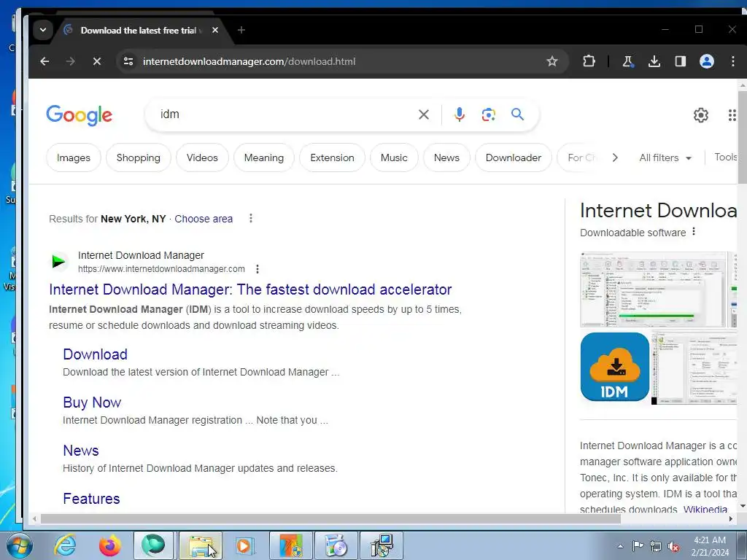
Task: Open Internet Download Manager: The fastest download accelerator
Action: pyautogui.click(x=250, y=289)
